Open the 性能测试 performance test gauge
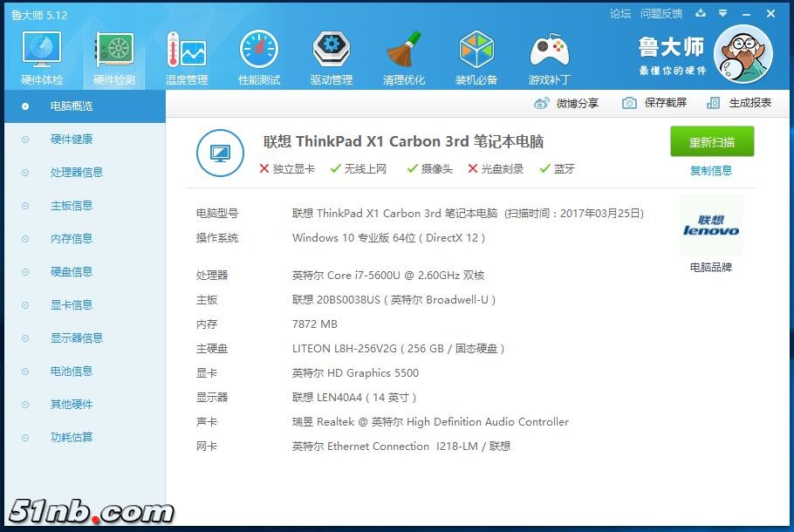Screen dimensions: 794x532 259,58
